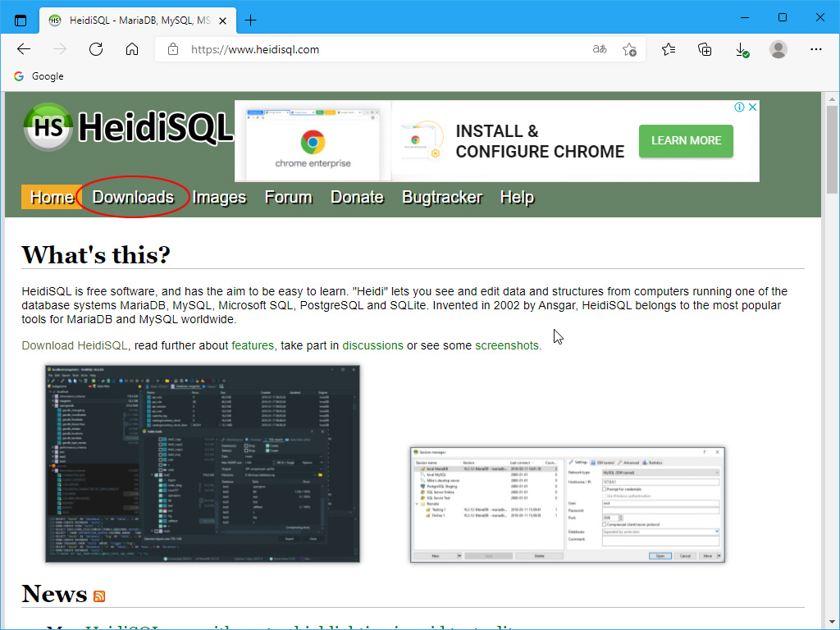
Task: Select the HeidiSQL browser tab
Action: (x=138, y=21)
